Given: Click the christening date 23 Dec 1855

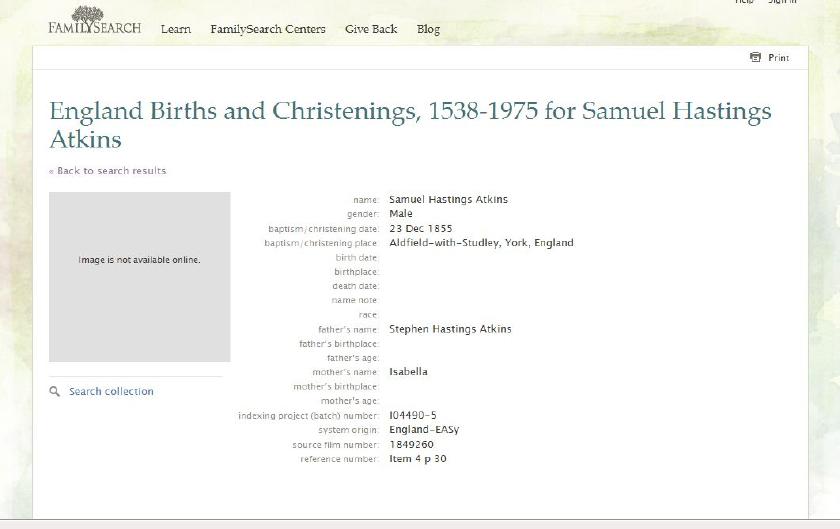Looking at the screenshot, I should (x=420, y=229).
